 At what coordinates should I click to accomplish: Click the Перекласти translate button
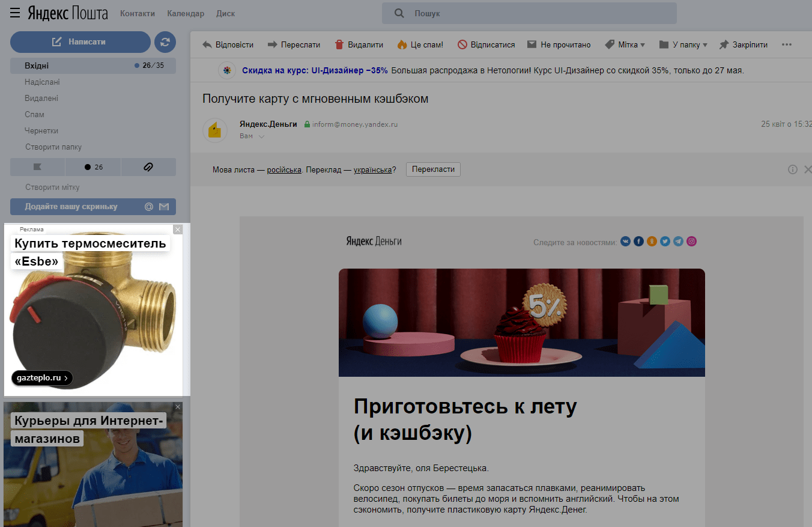tap(433, 169)
